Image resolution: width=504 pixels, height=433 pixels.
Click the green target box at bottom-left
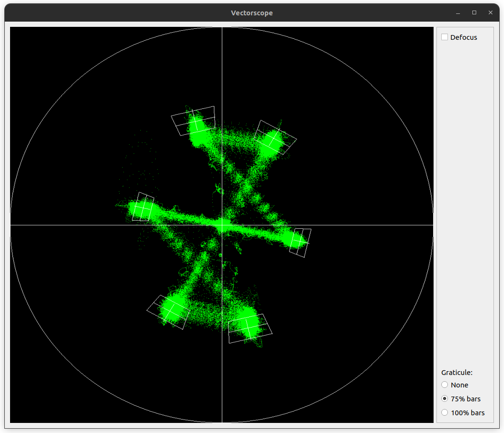tap(168, 312)
